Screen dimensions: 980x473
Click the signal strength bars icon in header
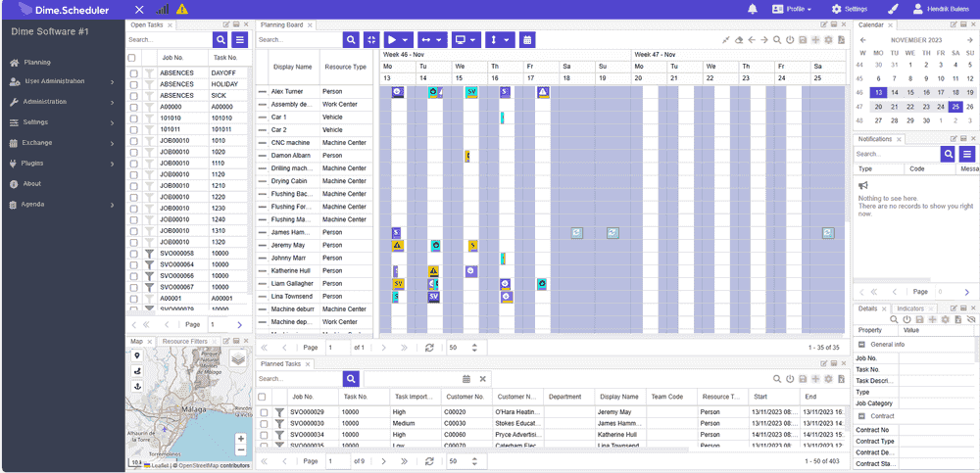point(162,10)
